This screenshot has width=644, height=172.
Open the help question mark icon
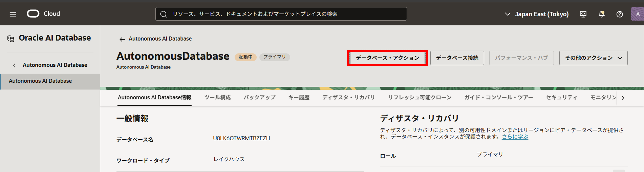click(620, 14)
